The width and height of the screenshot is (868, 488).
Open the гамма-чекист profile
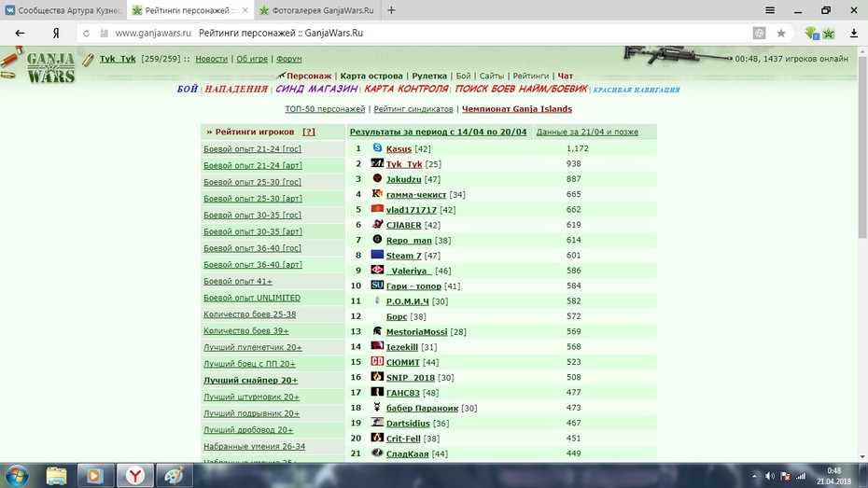415,195
